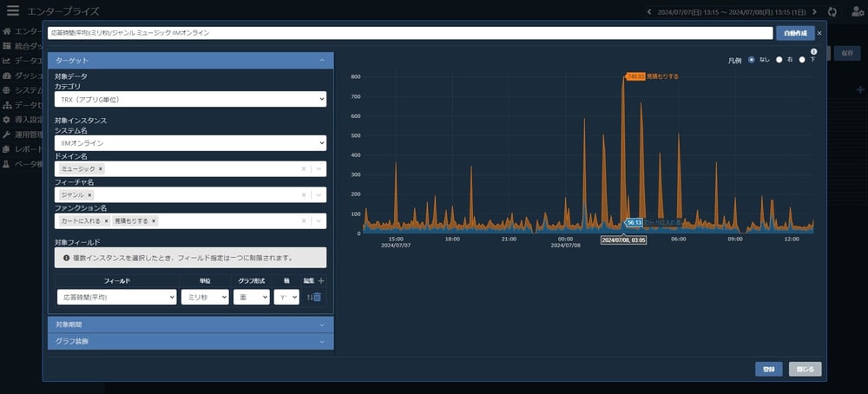Go to previous date range arrow
Viewport: 868px width, 394px height.
(x=650, y=11)
